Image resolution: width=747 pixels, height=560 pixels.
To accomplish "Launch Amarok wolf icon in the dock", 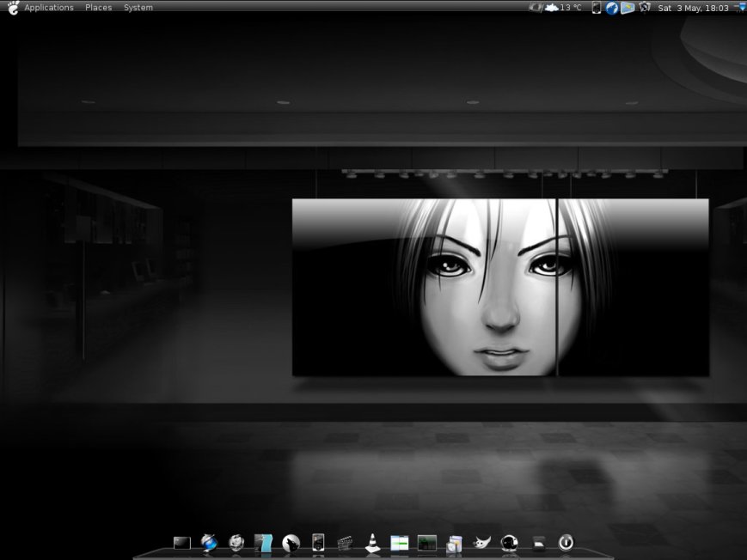I will point(291,543).
